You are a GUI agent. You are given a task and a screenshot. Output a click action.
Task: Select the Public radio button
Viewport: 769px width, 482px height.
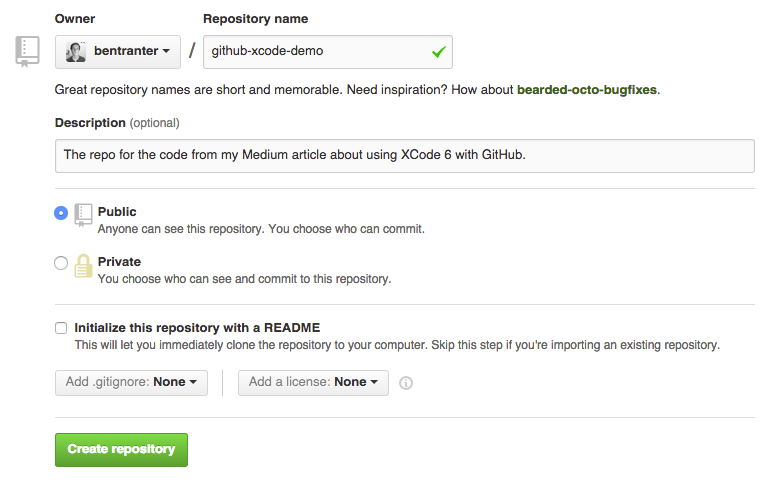point(61,212)
